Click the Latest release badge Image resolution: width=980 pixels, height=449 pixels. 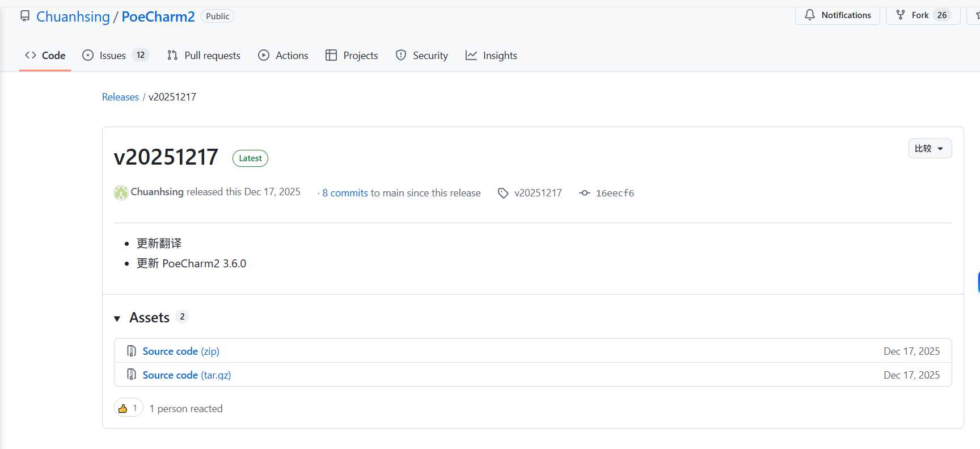pyautogui.click(x=250, y=158)
